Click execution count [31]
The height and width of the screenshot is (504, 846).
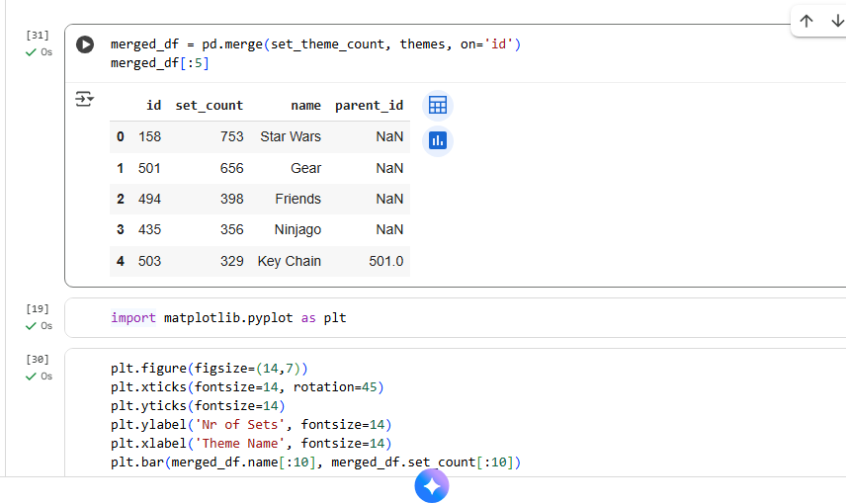pyautogui.click(x=38, y=35)
